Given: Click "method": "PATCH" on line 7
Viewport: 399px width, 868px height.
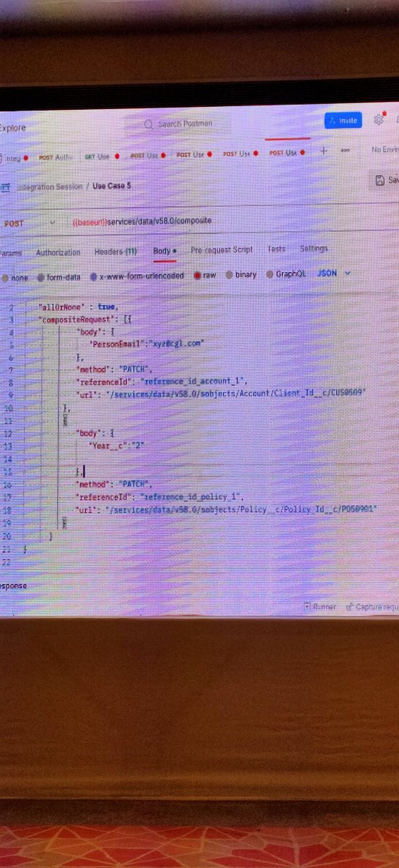Looking at the screenshot, I should coord(114,369).
